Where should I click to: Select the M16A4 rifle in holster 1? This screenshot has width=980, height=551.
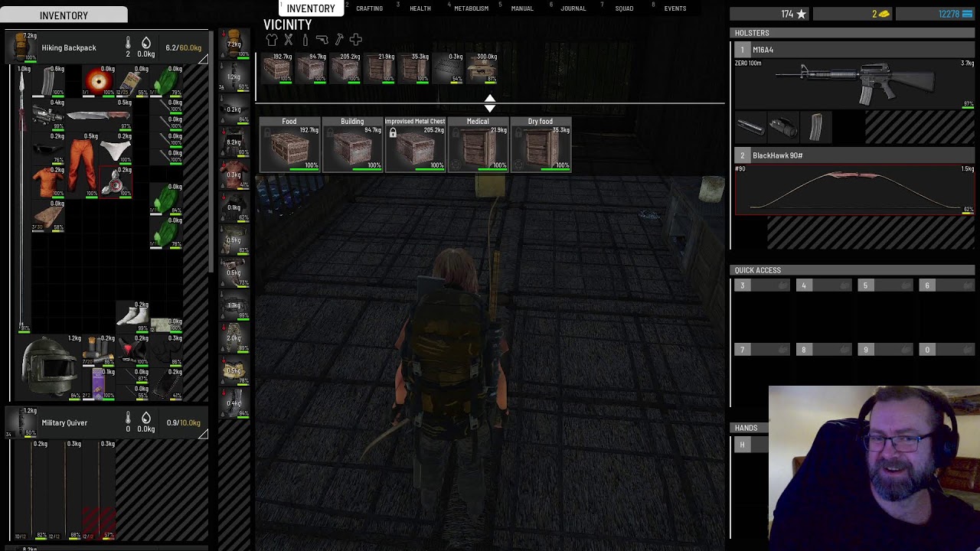click(854, 83)
